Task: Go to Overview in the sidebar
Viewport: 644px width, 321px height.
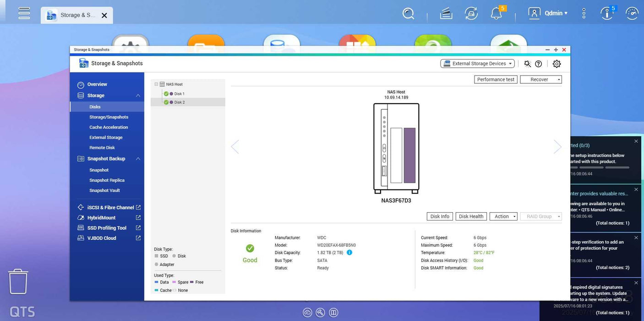Action: [x=97, y=84]
